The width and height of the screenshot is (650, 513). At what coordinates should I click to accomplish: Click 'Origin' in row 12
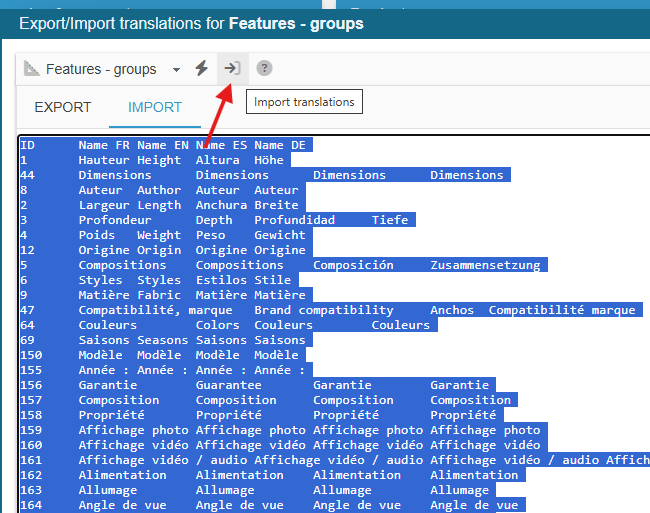(x=159, y=250)
